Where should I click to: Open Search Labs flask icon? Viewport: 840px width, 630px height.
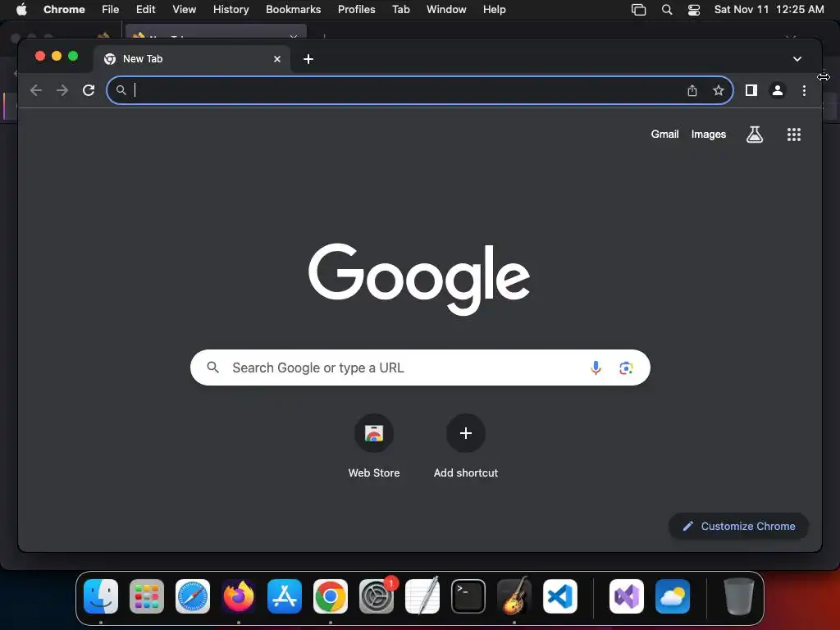tap(755, 135)
